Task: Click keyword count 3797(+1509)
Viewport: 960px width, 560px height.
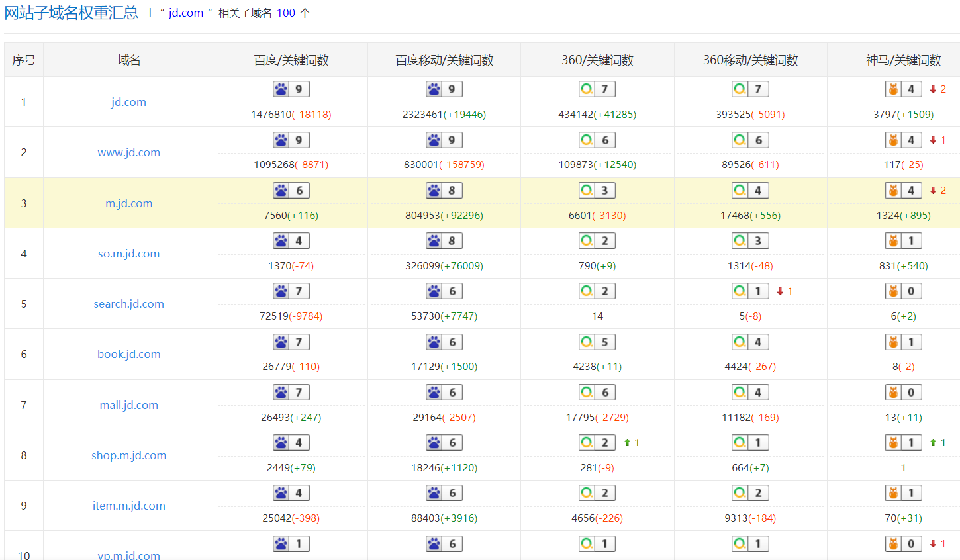Action: 904,115
